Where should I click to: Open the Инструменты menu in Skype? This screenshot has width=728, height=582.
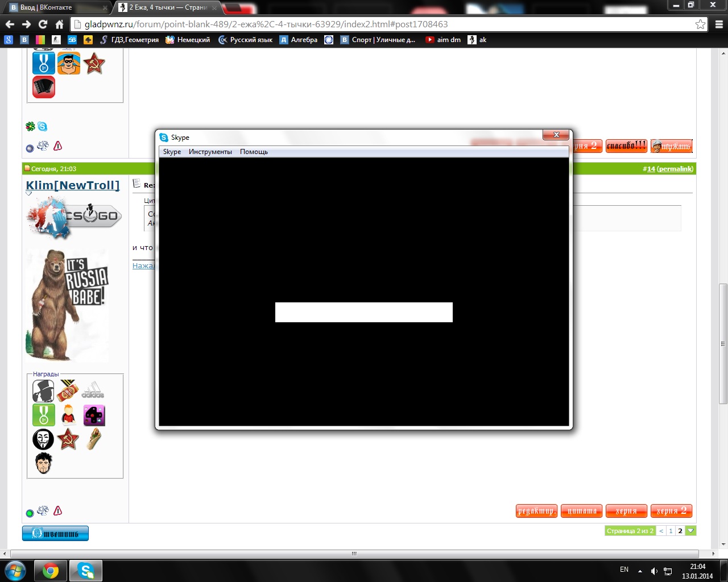(210, 152)
